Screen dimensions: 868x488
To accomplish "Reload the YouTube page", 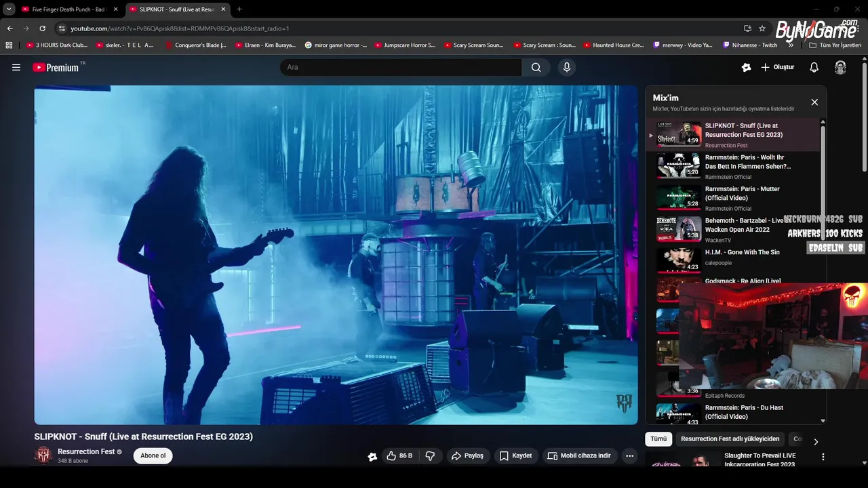I will pyautogui.click(x=42, y=28).
